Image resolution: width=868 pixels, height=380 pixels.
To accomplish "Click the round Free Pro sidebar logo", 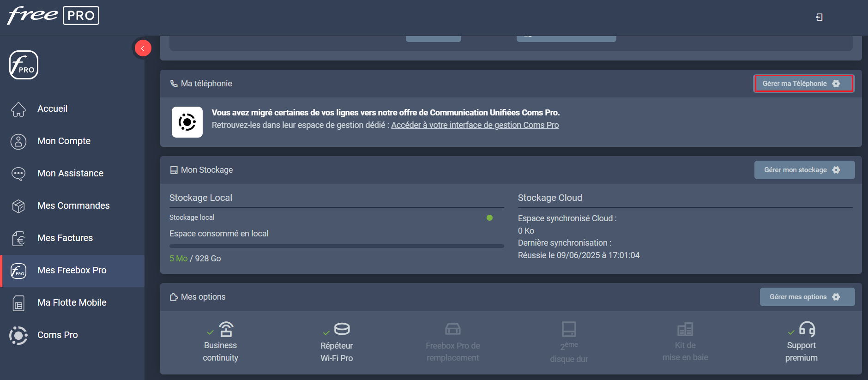I will [x=24, y=65].
